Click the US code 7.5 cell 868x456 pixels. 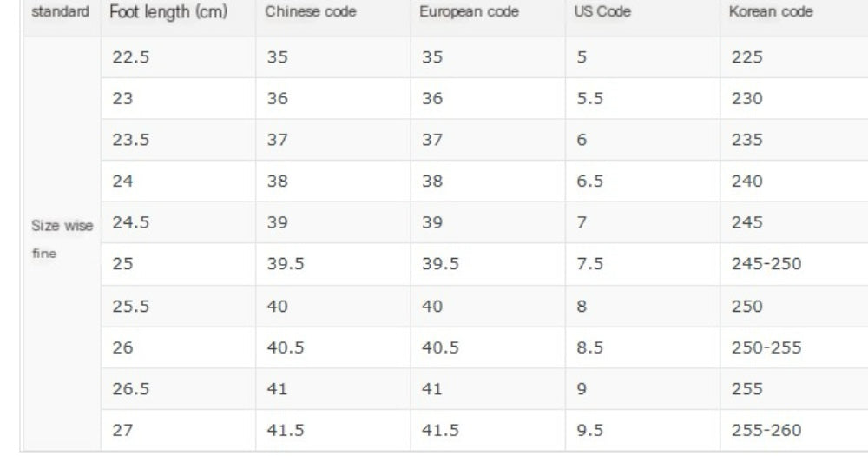click(589, 264)
